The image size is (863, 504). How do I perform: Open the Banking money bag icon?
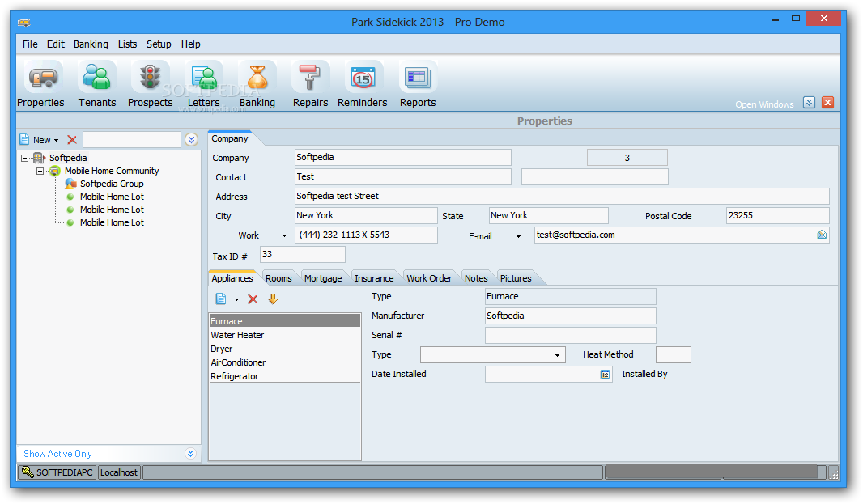[257, 78]
